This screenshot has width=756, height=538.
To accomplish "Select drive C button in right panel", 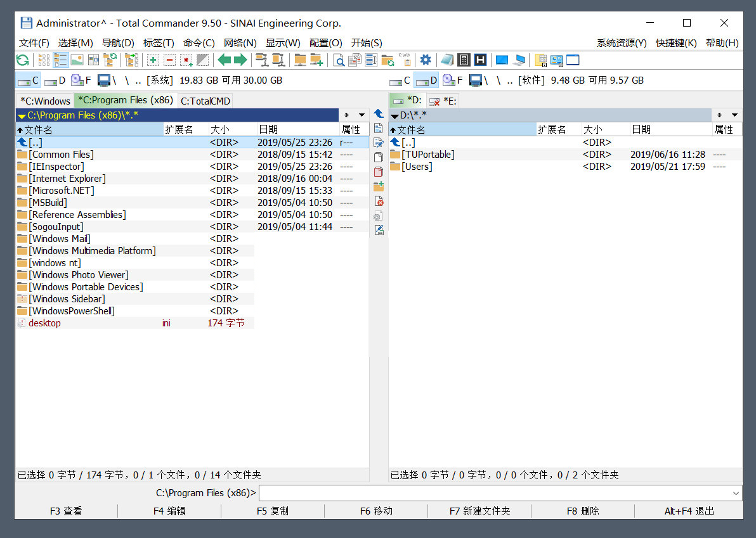I will coord(400,80).
